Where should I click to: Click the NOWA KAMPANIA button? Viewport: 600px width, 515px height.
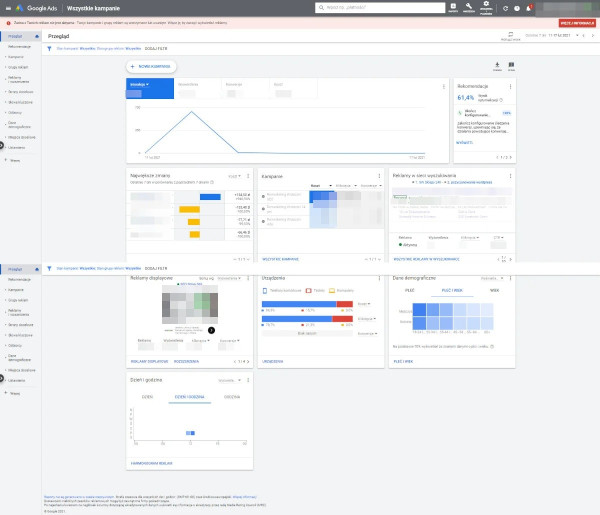click(x=152, y=66)
